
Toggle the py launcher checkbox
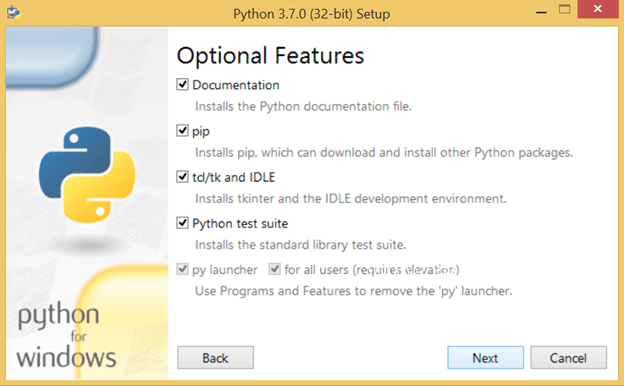point(182,269)
